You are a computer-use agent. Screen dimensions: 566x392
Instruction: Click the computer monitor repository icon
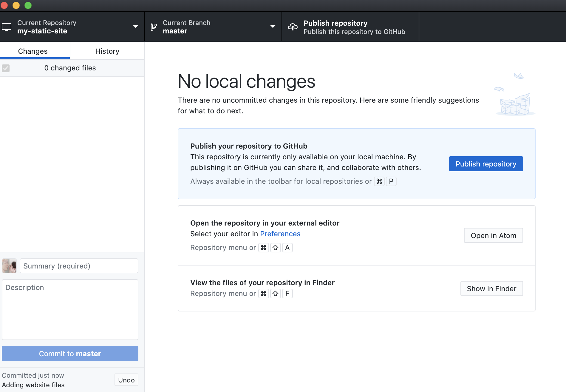click(x=7, y=27)
